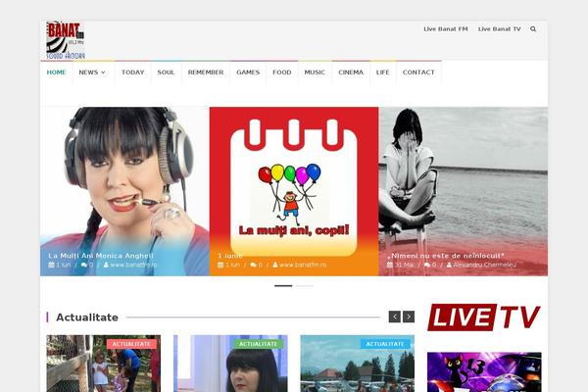Viewport: 588px width, 392px height.
Task: Open black cat thumbnail under LIVE TV
Action: point(484,372)
